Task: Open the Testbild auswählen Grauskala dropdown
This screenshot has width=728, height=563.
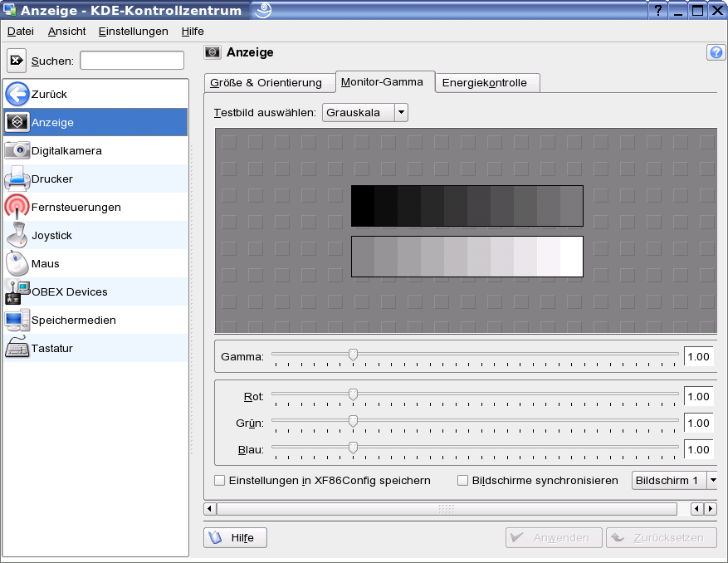Action: click(365, 112)
